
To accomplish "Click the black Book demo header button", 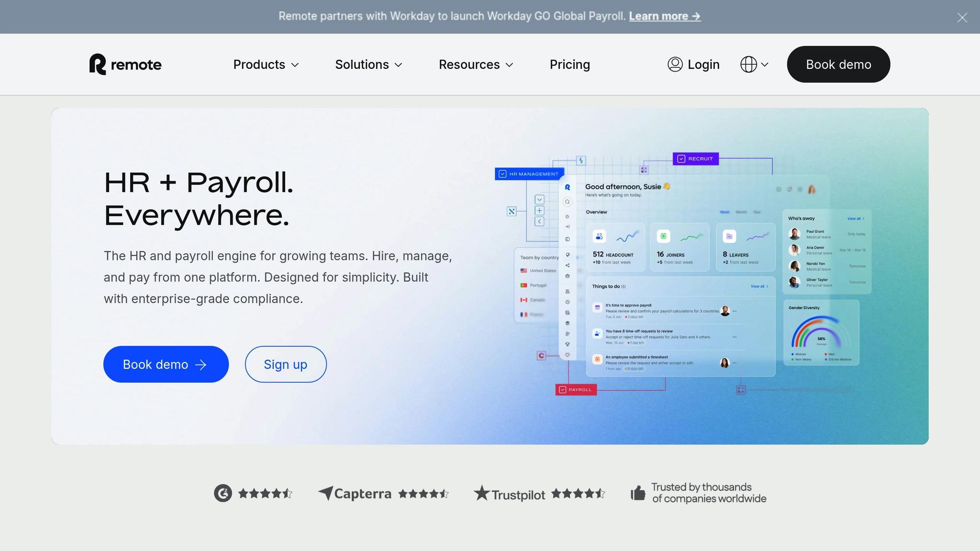I will [838, 65].
